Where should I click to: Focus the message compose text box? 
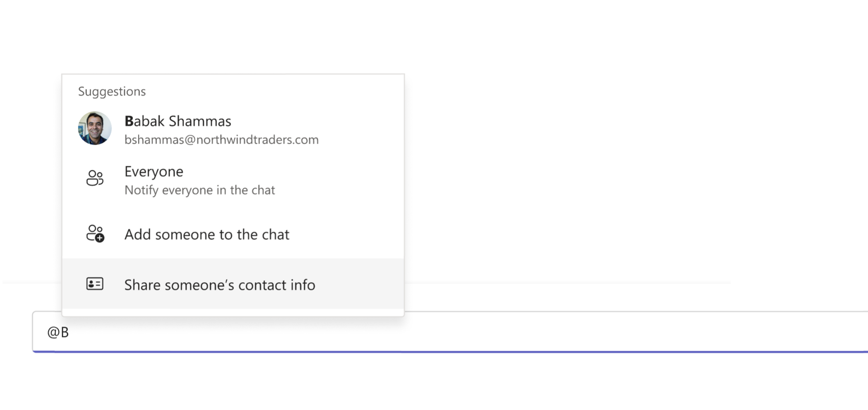[x=452, y=332]
